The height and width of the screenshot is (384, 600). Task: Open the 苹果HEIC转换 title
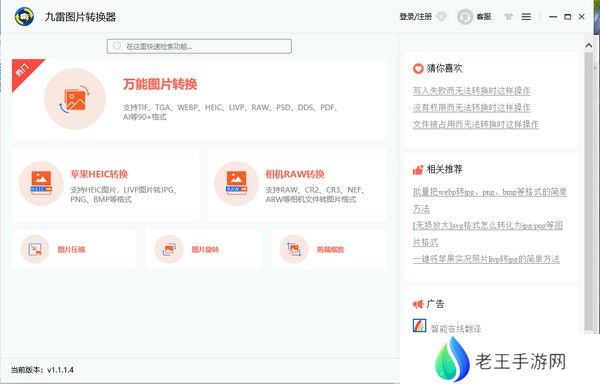pos(99,174)
